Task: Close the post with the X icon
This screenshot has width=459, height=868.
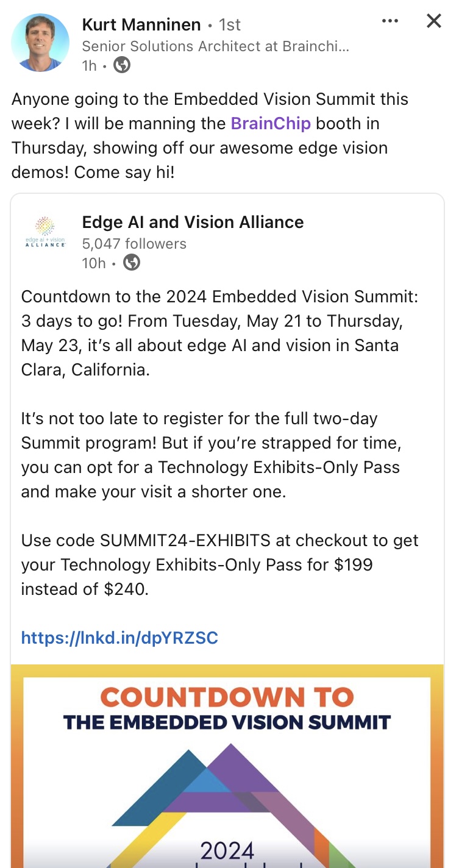Action: pos(433,21)
